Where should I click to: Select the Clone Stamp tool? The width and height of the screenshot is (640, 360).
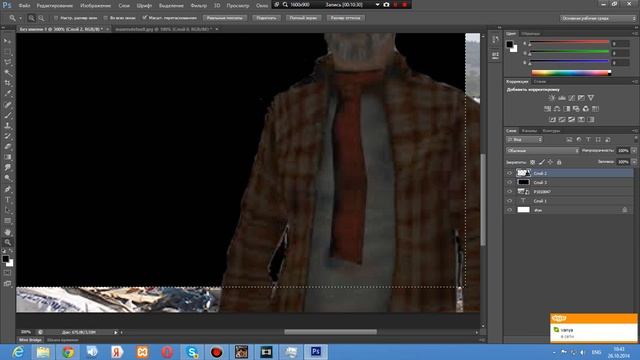(x=8, y=126)
